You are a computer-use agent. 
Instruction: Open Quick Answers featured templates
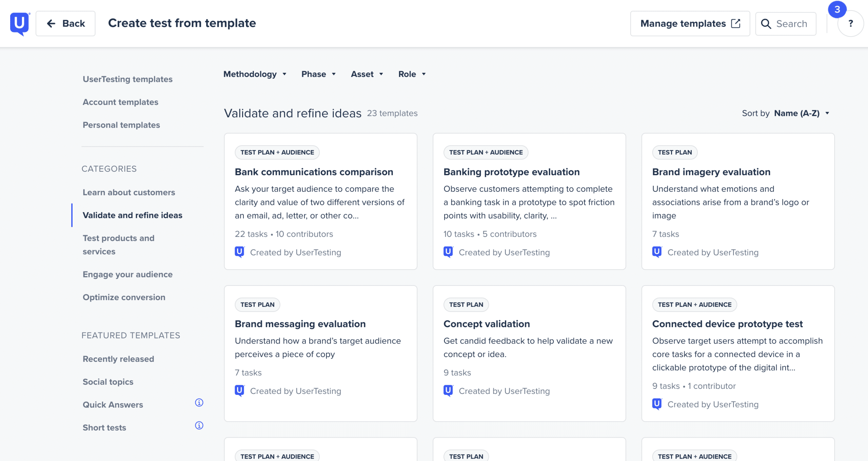click(x=113, y=405)
